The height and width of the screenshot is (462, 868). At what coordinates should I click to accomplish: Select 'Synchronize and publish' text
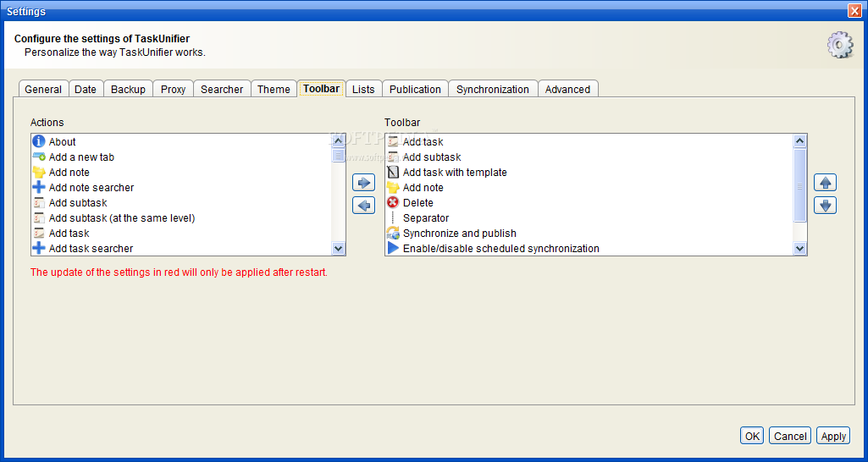460,233
